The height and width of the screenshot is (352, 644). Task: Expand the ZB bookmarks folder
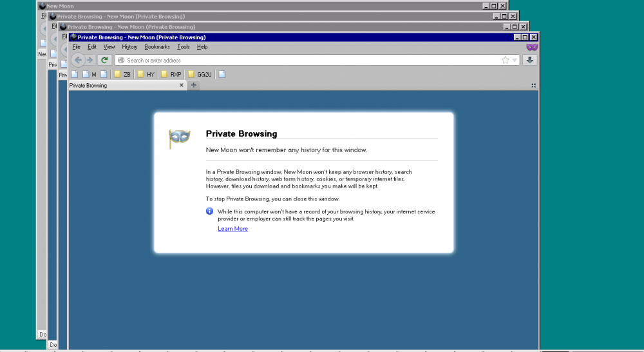coord(122,74)
